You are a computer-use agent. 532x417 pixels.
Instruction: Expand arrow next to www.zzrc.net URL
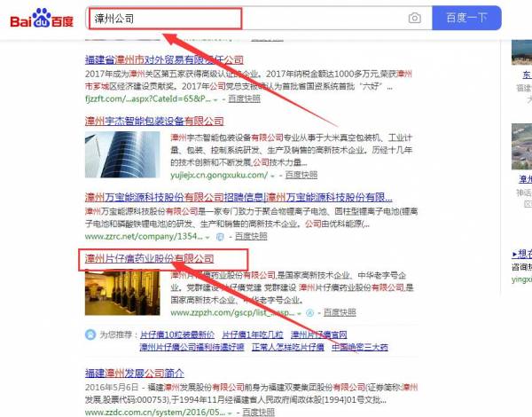pyautogui.click(x=207, y=237)
